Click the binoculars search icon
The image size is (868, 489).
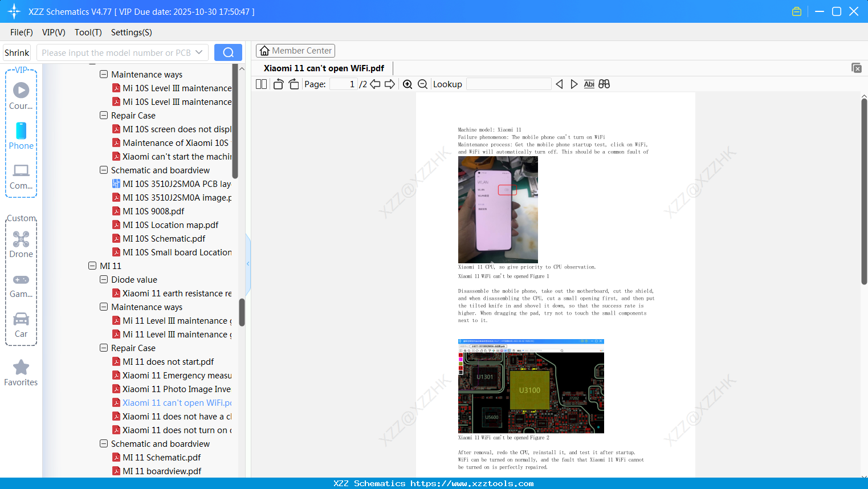coord(604,84)
